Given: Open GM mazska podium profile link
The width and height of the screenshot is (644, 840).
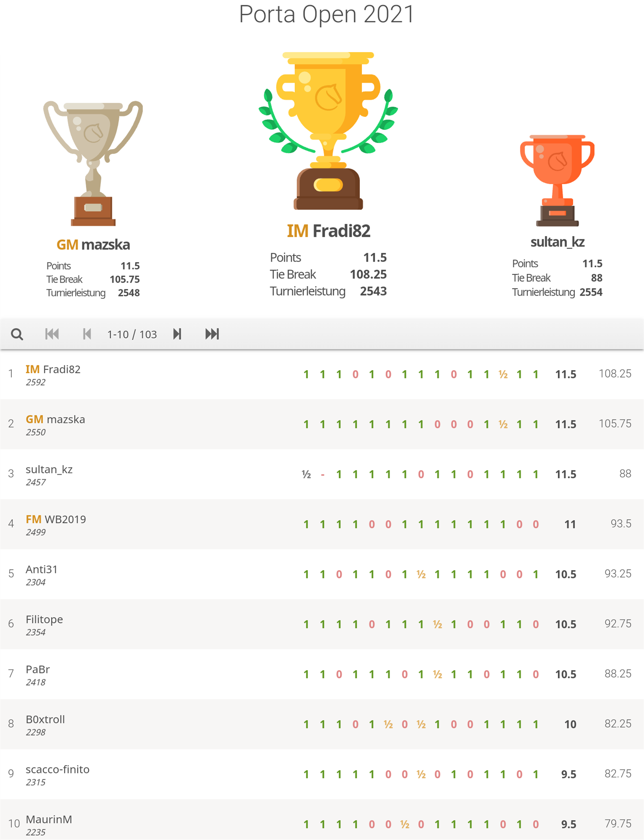Looking at the screenshot, I should click(x=93, y=245).
